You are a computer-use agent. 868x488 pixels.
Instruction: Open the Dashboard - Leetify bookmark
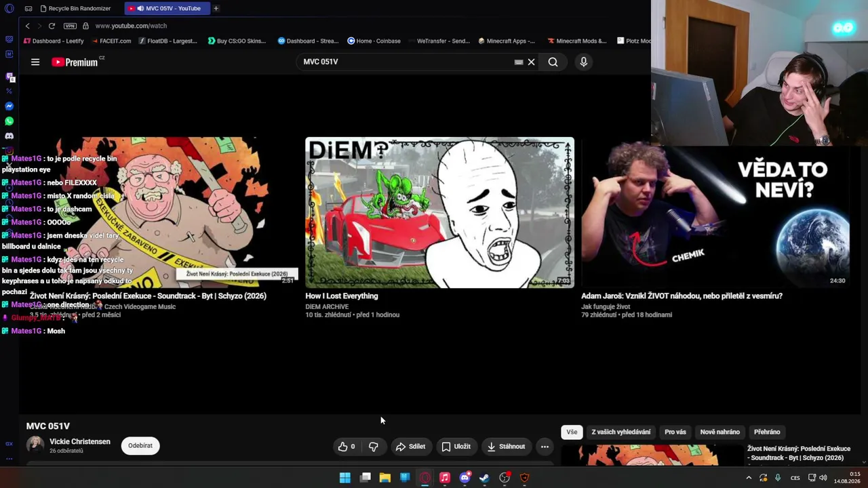point(54,41)
